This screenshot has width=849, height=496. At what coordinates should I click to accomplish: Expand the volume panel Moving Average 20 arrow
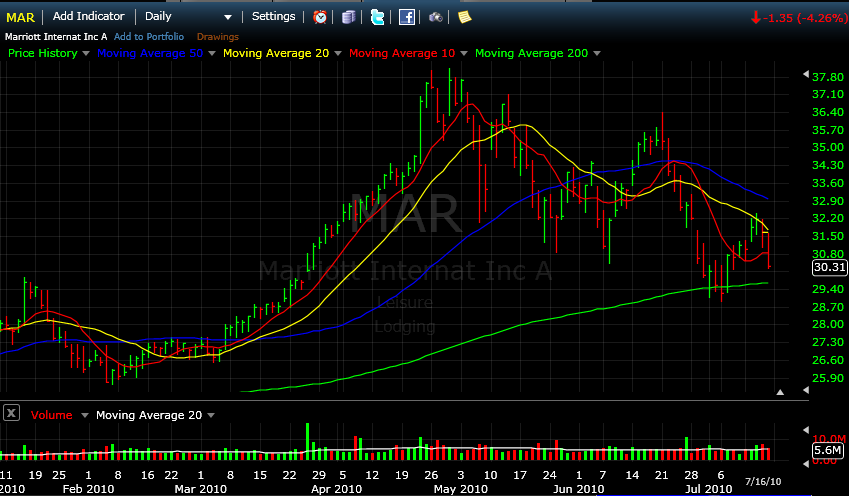pyautogui.click(x=211, y=415)
